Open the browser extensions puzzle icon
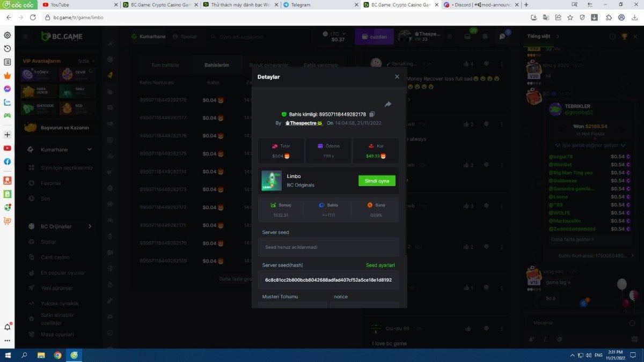The width and height of the screenshot is (644, 362). (x=609, y=17)
